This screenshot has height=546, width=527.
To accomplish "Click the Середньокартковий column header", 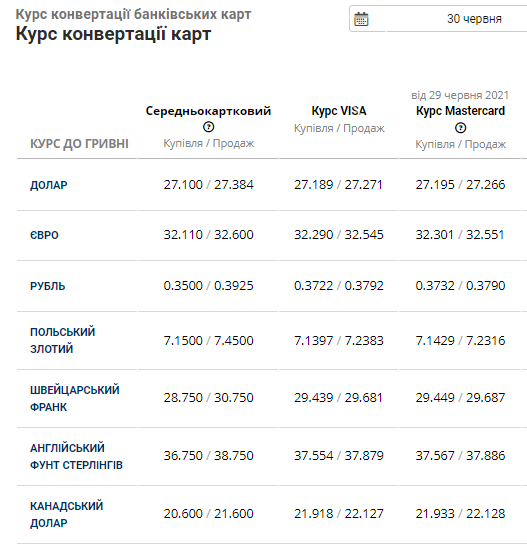I will pyautogui.click(x=208, y=111).
